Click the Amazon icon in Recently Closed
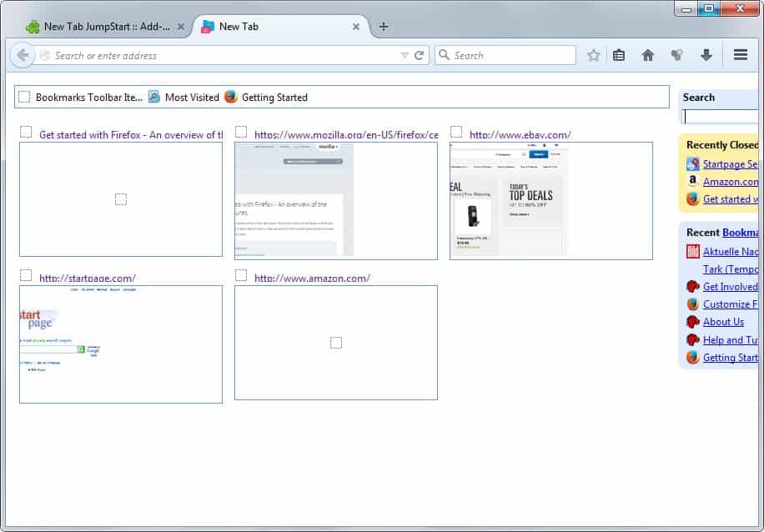 (x=693, y=181)
